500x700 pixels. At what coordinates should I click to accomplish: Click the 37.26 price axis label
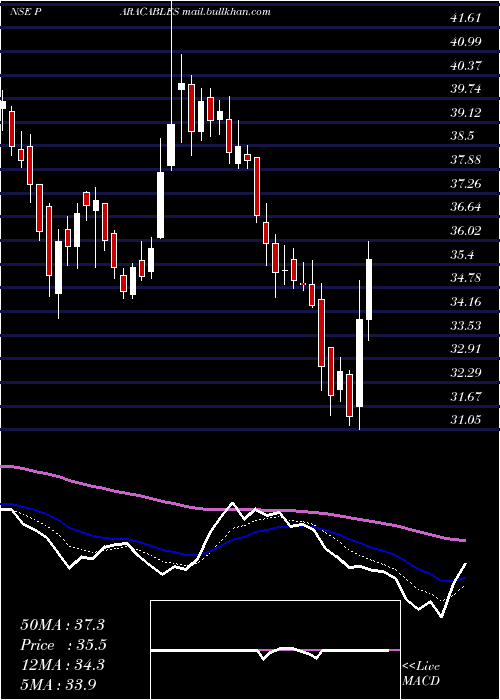[x=466, y=183]
